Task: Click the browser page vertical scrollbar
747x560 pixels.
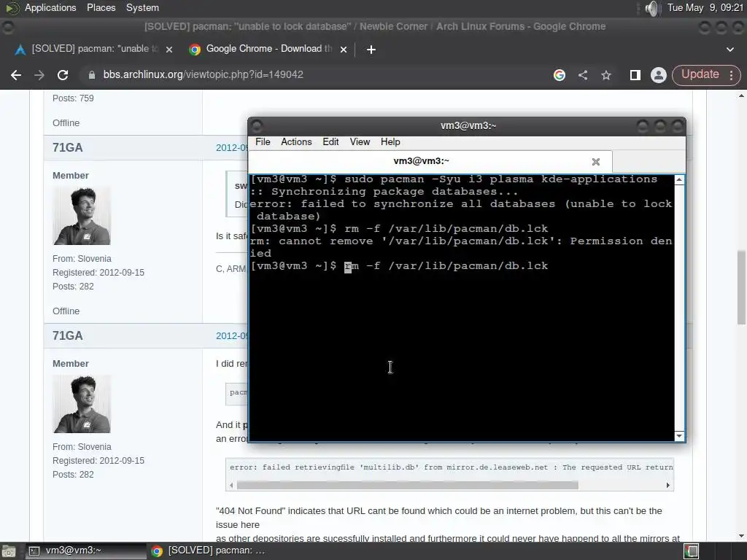Action: click(741, 287)
